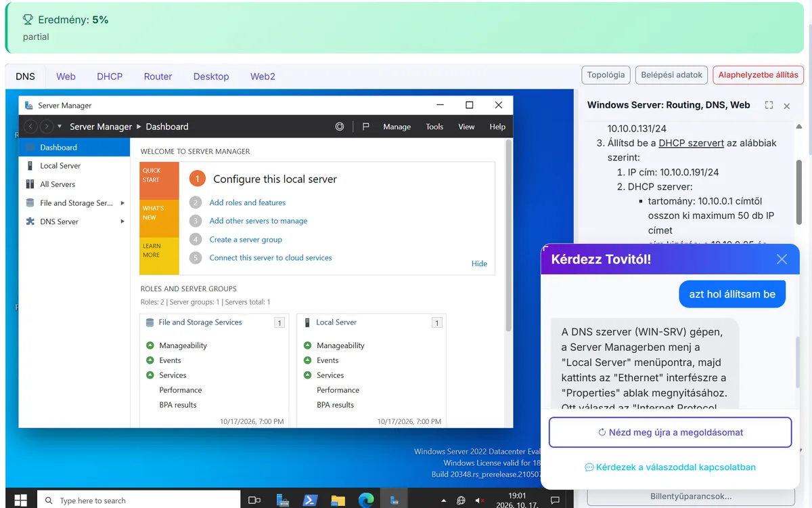Click Events under File and Storage Services
Image resolution: width=812 pixels, height=508 pixels.
pos(170,360)
